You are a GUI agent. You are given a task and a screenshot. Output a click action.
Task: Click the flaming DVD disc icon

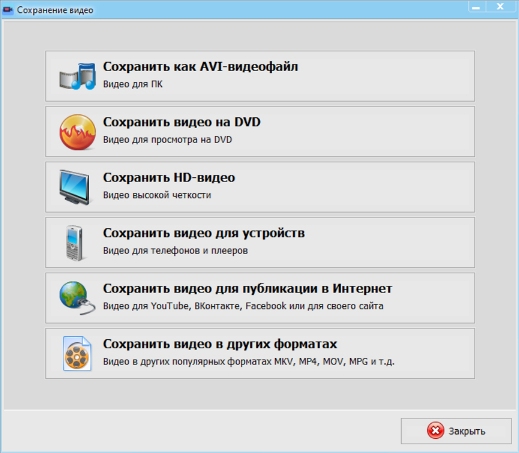pos(78,132)
